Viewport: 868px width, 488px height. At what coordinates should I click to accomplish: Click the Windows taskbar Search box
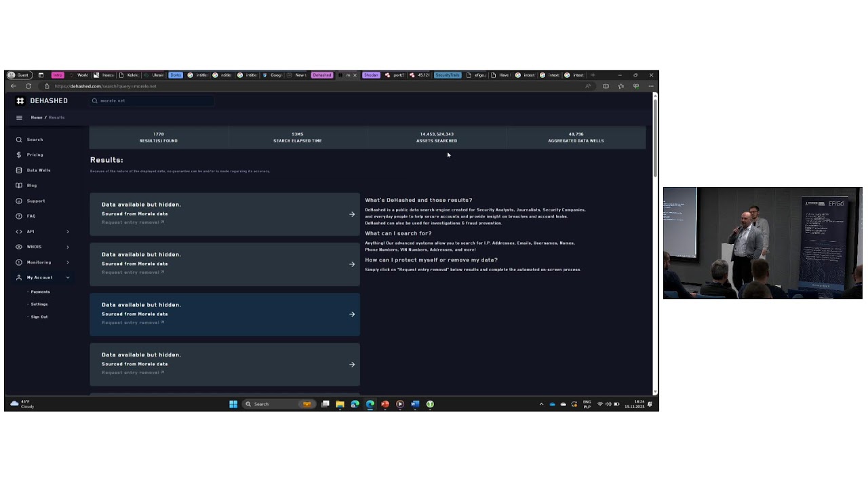click(278, 404)
